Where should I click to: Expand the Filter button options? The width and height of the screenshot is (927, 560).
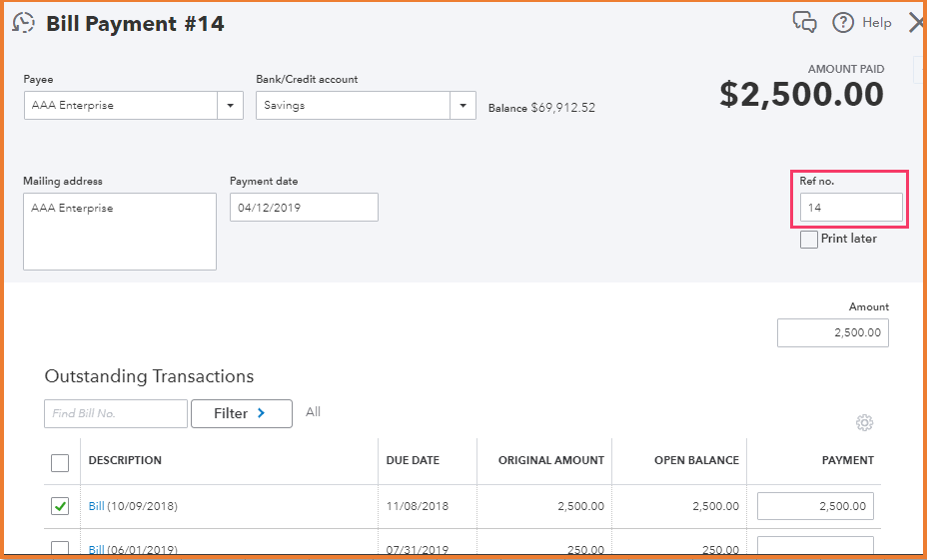point(241,413)
